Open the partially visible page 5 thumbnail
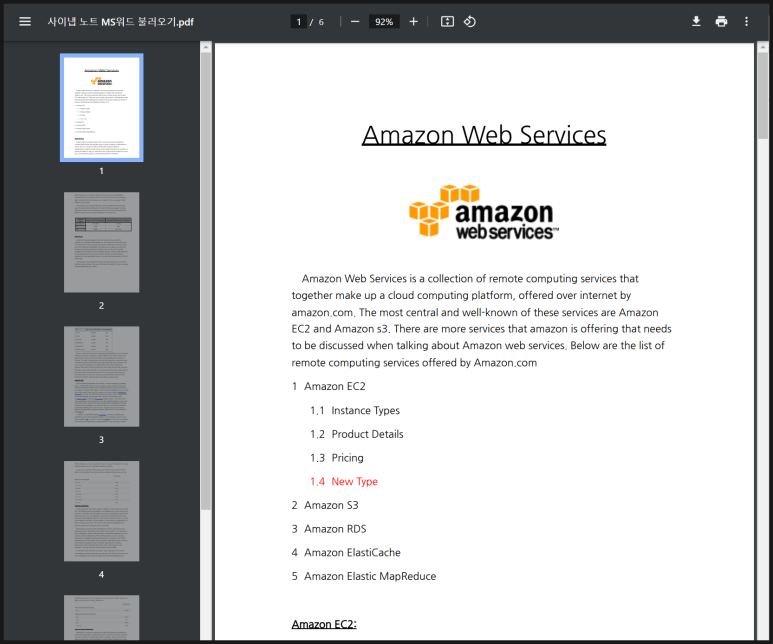Screen dimensions: 773x644 coord(102,617)
